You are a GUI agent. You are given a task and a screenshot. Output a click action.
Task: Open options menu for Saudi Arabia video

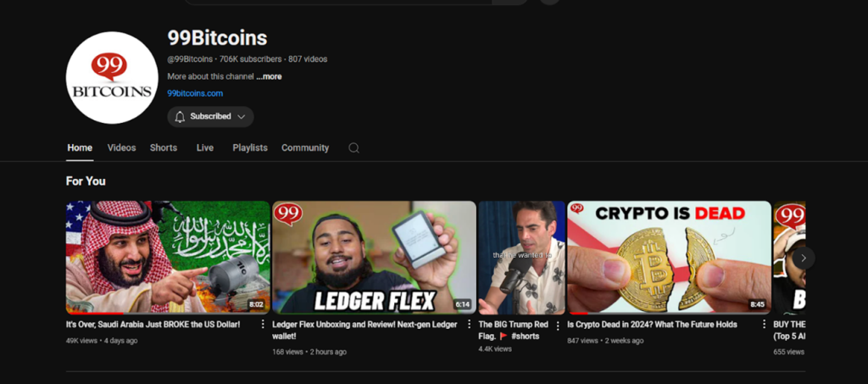[x=263, y=325]
